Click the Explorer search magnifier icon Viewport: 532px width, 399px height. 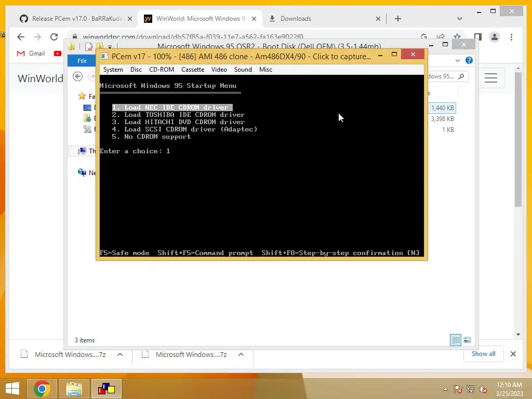461,76
